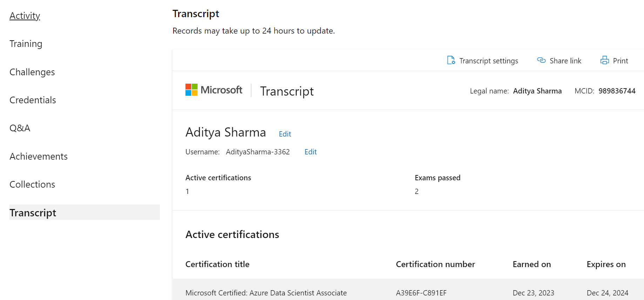This screenshot has width=644, height=300.
Task: Navigate to Credentials
Action: (x=33, y=100)
